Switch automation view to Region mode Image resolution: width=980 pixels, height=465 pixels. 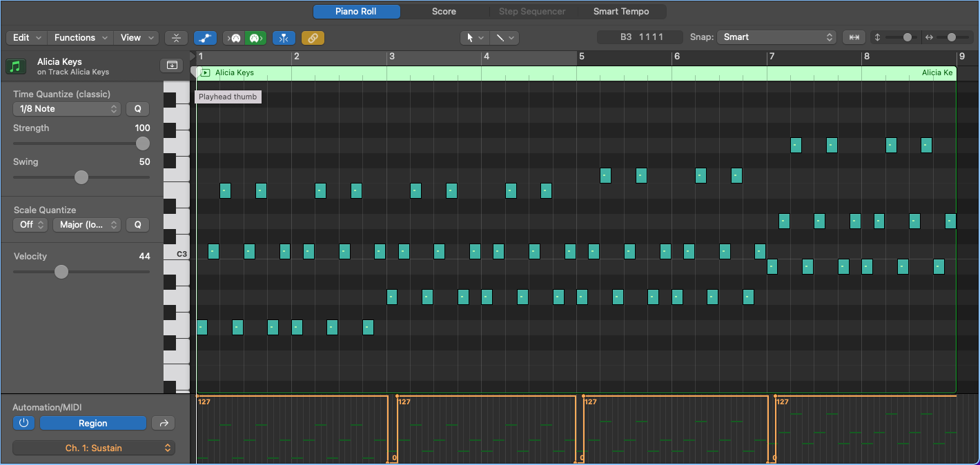[92, 422]
